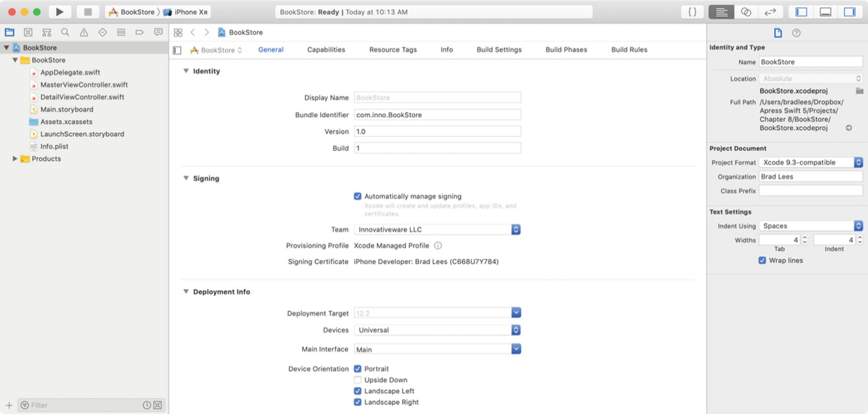Open the test navigator diamond icon
The width and height of the screenshot is (868, 414).
103,32
